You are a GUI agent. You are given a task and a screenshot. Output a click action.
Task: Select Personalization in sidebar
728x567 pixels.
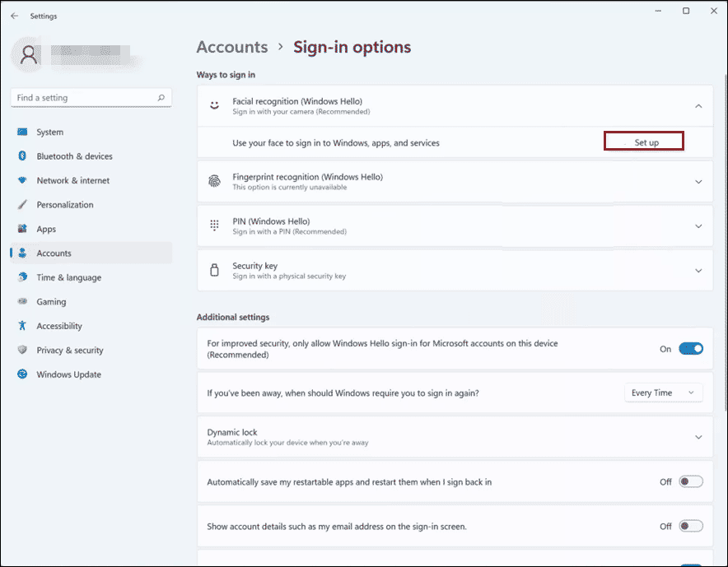click(91, 205)
